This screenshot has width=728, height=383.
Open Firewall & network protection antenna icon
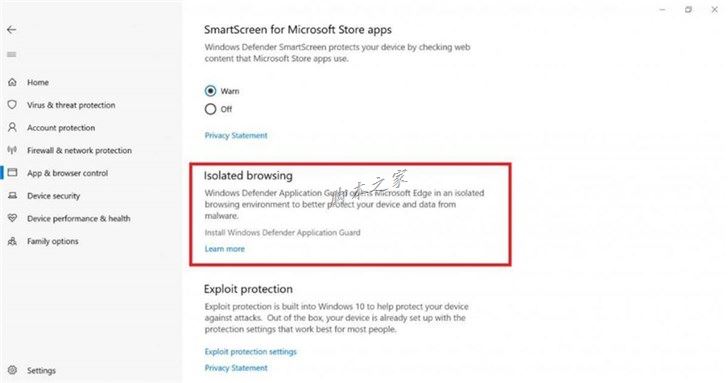pos(13,150)
